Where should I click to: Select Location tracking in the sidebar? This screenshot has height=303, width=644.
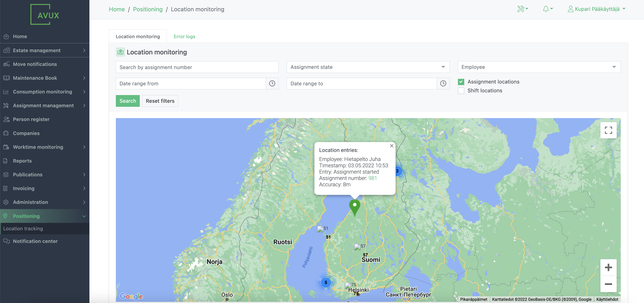pos(23,228)
